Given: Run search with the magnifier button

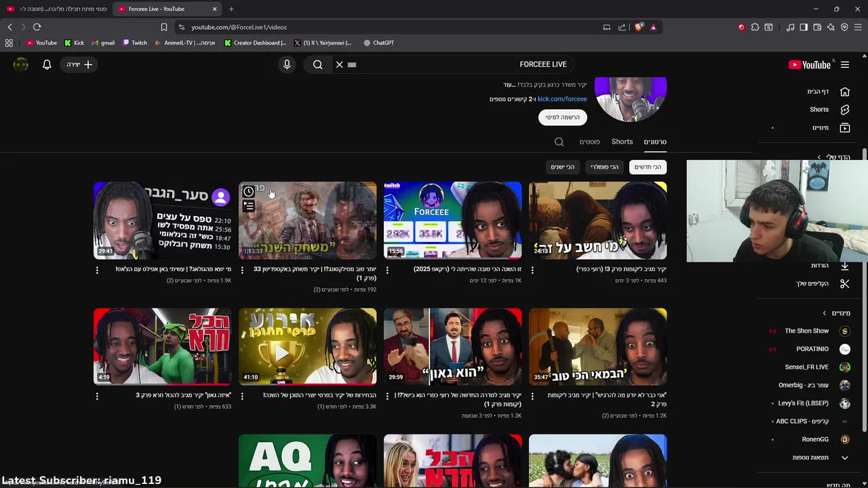Looking at the screenshot, I should [x=317, y=64].
